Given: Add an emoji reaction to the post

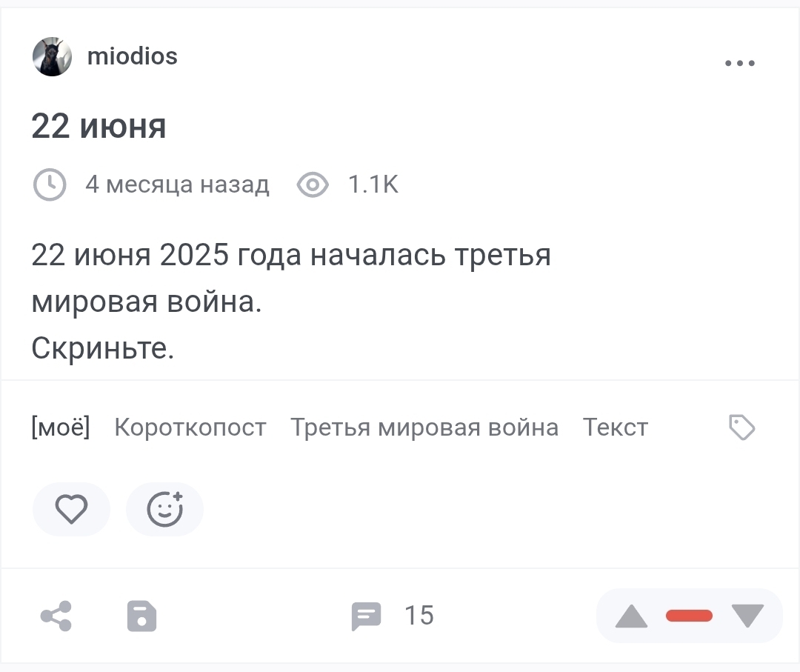Looking at the screenshot, I should click(x=164, y=509).
